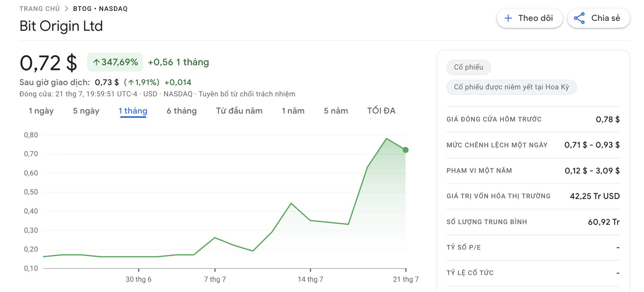644x292 pixels.
Task: Click the 0,12 $ - 3,09 $ year range
Action: point(592,171)
